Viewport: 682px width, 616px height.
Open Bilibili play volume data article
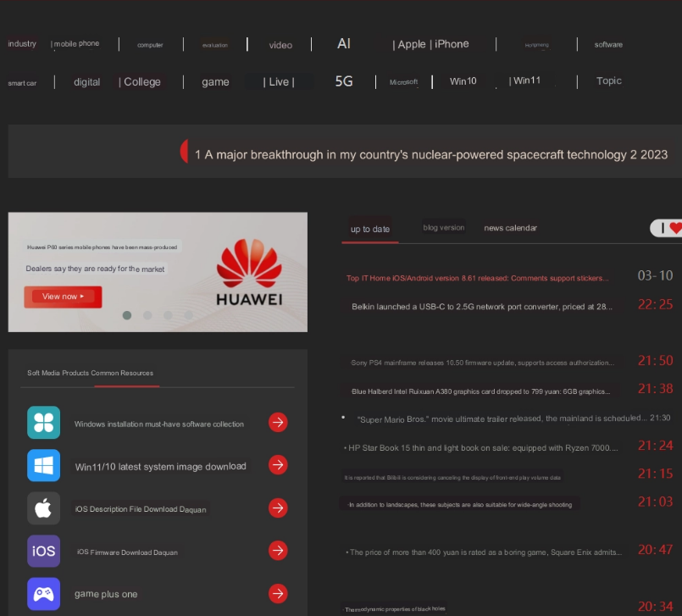(452, 477)
